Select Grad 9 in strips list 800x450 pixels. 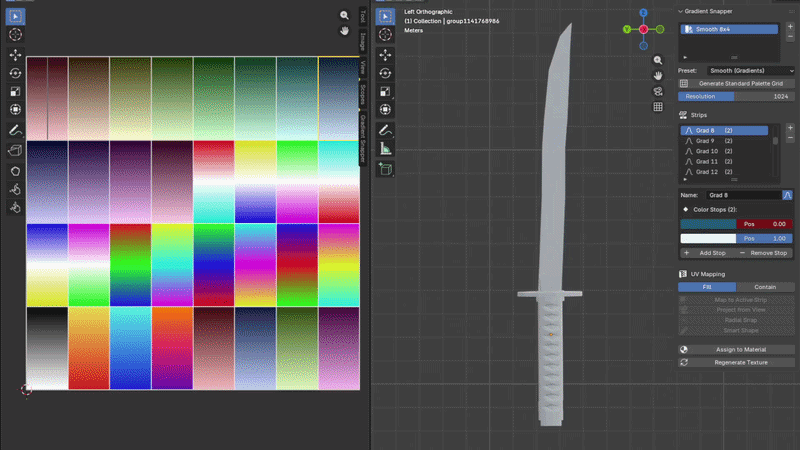724,141
